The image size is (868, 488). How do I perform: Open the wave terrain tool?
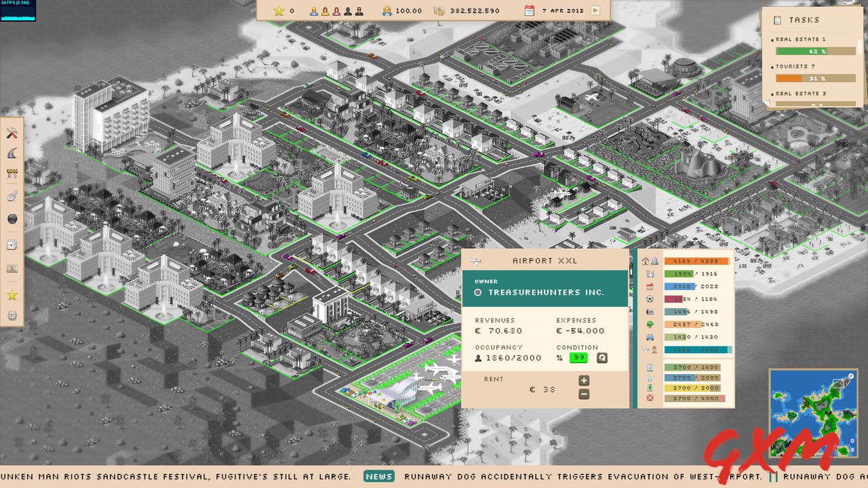pos(12,153)
